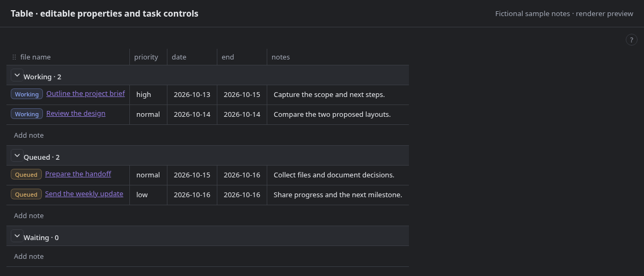The width and height of the screenshot is (644, 276).
Task: Collapse the Waiting group
Action: point(17,236)
